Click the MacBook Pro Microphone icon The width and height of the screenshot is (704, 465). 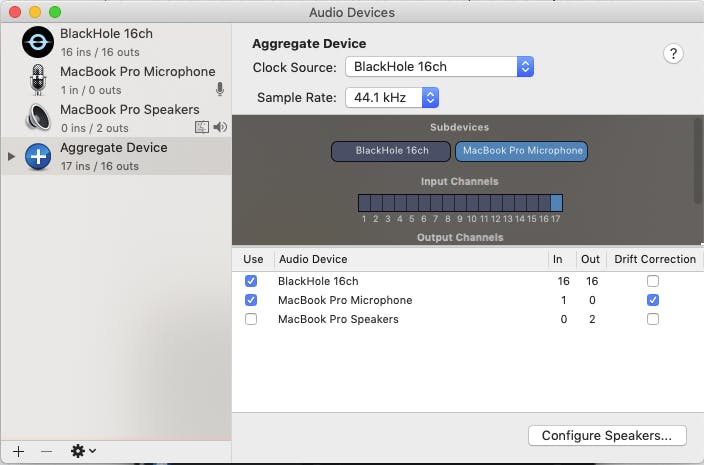pyautogui.click(x=38, y=79)
